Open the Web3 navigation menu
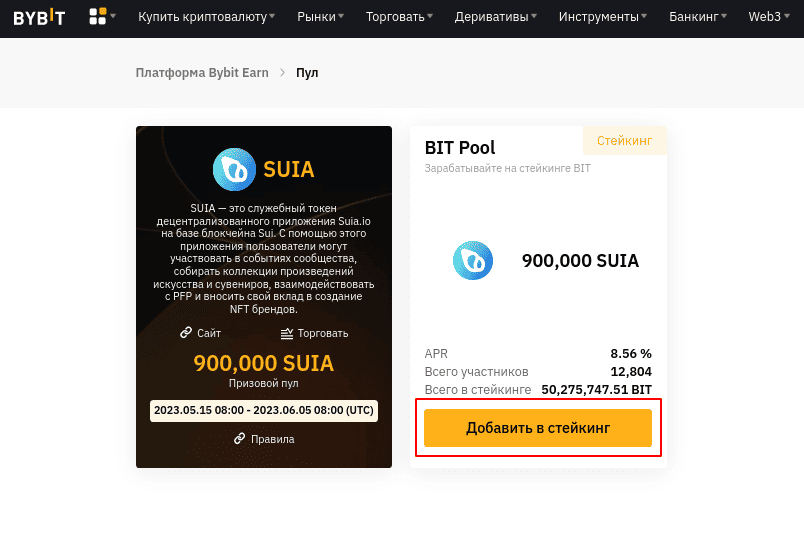 [769, 17]
